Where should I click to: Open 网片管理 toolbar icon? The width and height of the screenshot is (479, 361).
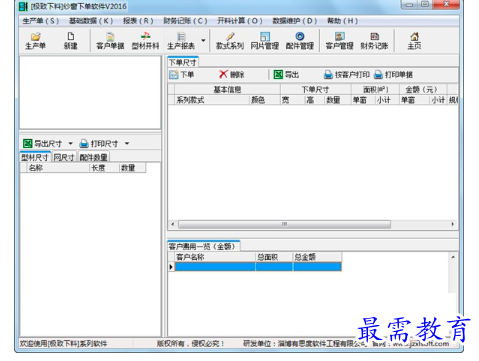265,41
